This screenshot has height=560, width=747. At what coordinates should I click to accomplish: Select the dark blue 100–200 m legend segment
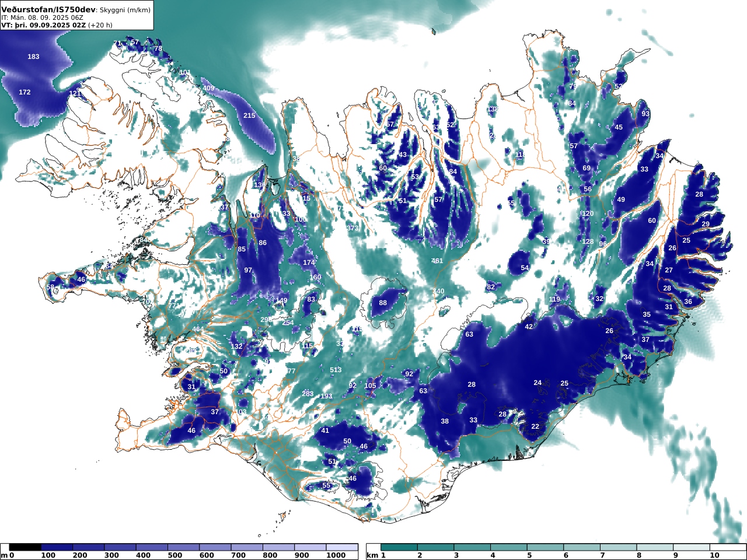[57, 547]
